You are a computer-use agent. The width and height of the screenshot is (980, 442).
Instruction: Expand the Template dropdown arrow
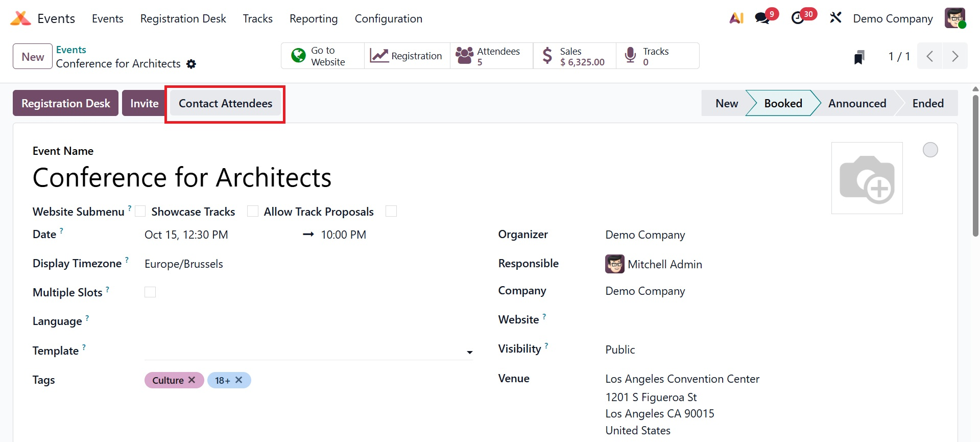click(x=469, y=352)
